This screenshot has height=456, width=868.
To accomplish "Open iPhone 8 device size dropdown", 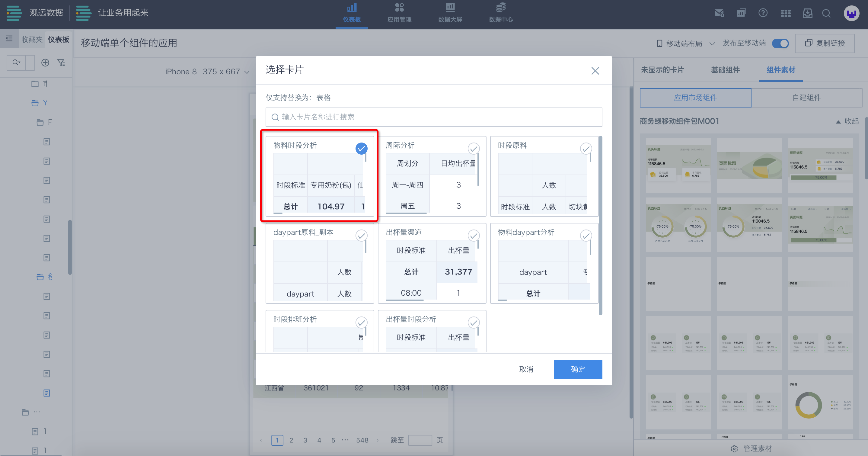I will coord(207,72).
